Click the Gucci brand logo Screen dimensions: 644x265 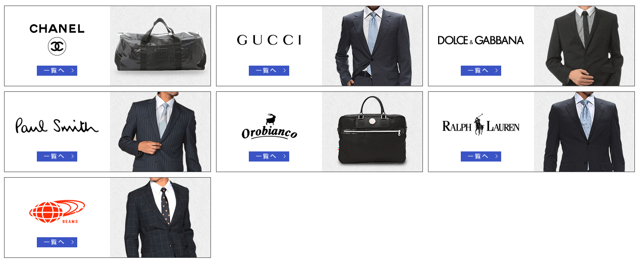(x=269, y=40)
